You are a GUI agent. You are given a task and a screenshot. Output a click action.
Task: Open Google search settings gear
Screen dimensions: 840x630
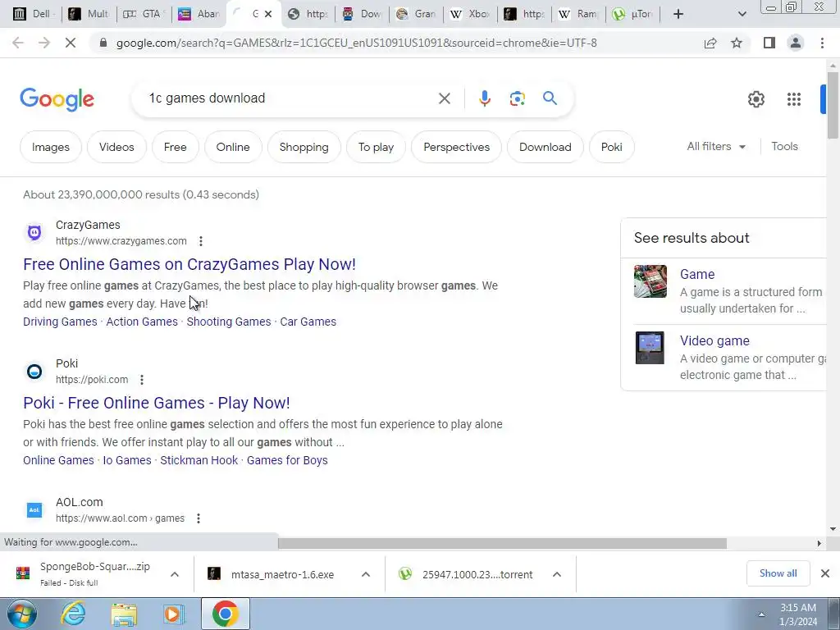(x=756, y=99)
